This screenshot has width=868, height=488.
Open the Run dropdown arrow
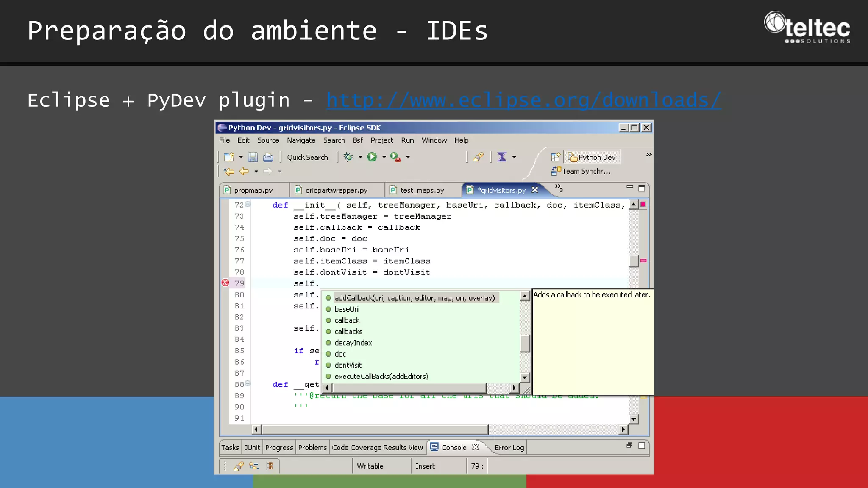(384, 157)
